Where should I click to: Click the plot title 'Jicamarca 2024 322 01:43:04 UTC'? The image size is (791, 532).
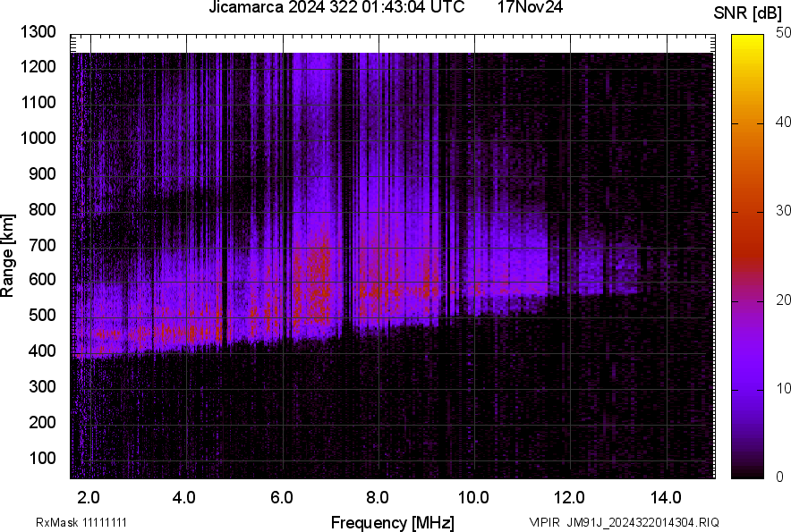(336, 7)
